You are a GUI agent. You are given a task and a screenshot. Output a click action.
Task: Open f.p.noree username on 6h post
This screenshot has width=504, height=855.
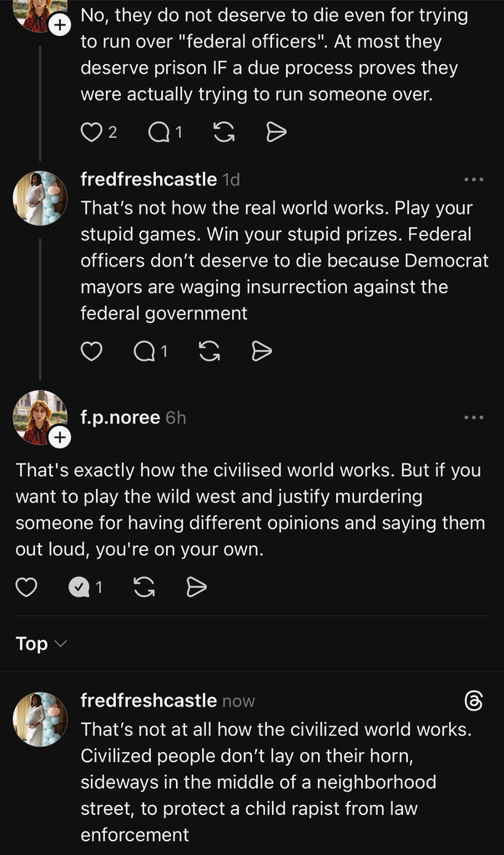coord(120,417)
